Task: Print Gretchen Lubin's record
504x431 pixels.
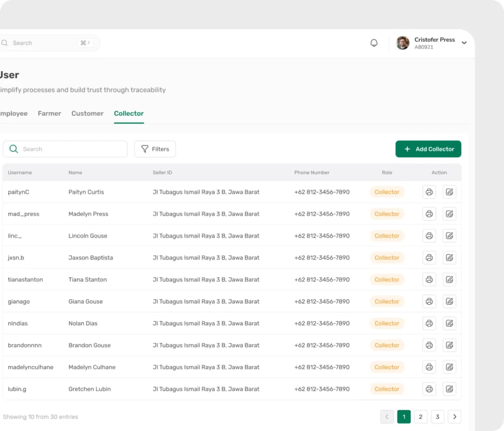Action: [x=429, y=389]
